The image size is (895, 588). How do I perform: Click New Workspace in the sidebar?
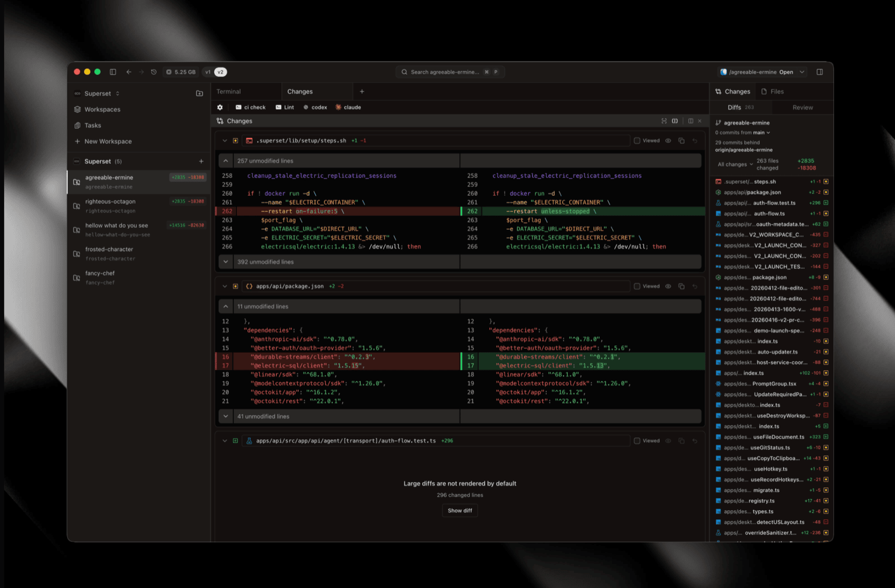[x=108, y=141]
